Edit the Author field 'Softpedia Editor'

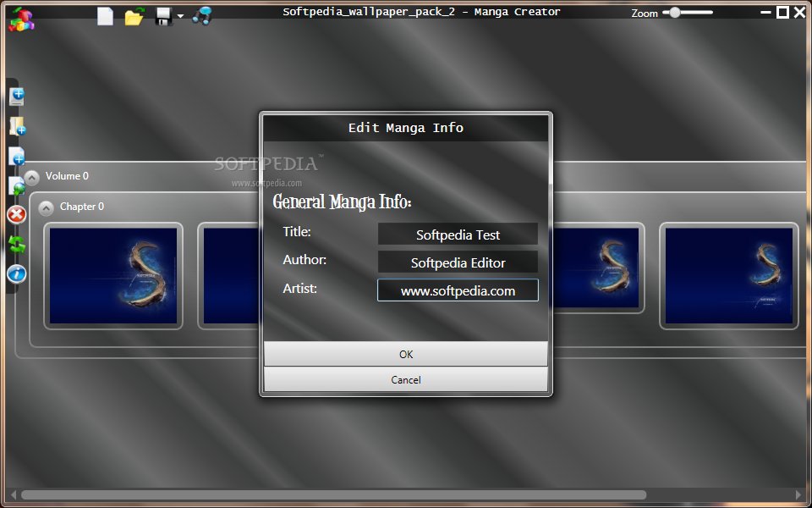(458, 262)
